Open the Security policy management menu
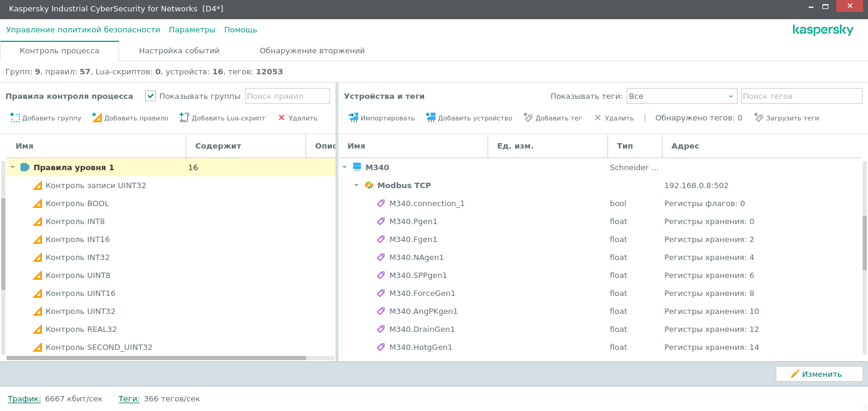Viewport: 868px width, 411px height. [83, 30]
